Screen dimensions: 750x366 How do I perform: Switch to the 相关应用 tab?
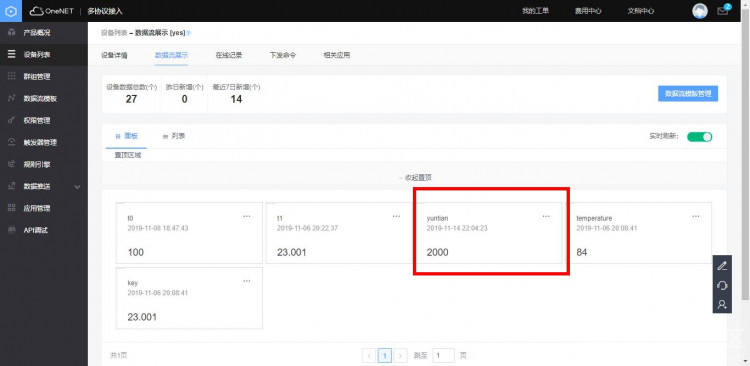(x=337, y=55)
